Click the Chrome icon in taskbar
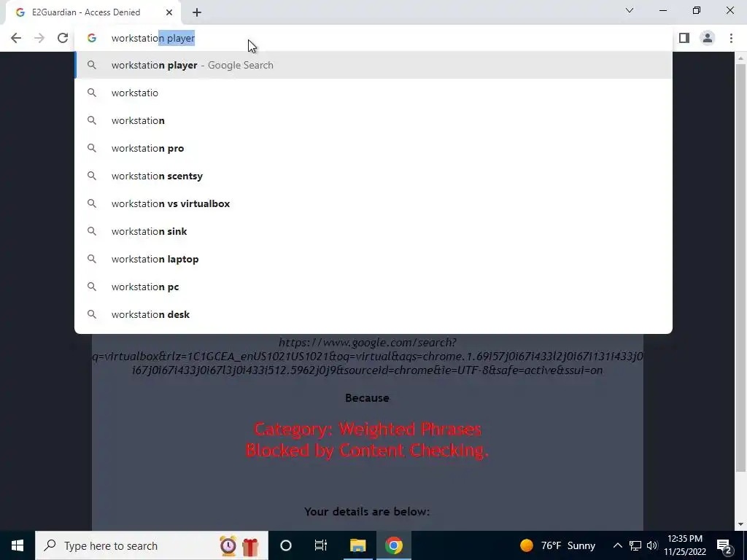The height and width of the screenshot is (560, 747). click(x=394, y=545)
